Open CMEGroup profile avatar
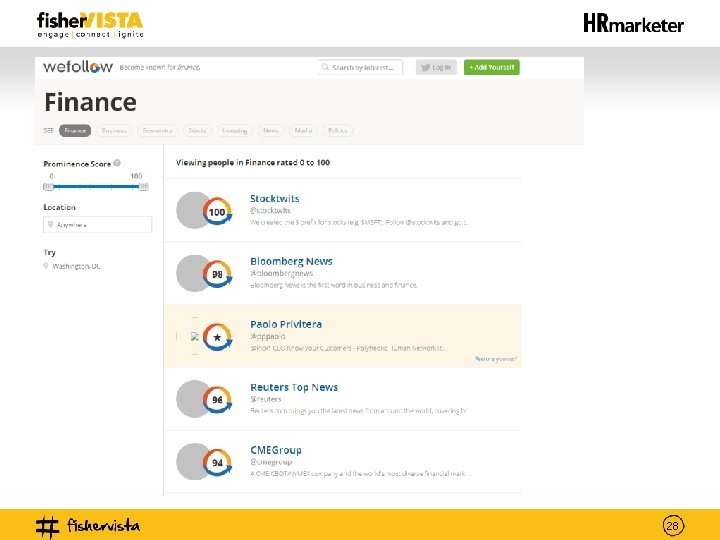The height and width of the screenshot is (540, 720). pos(193,461)
